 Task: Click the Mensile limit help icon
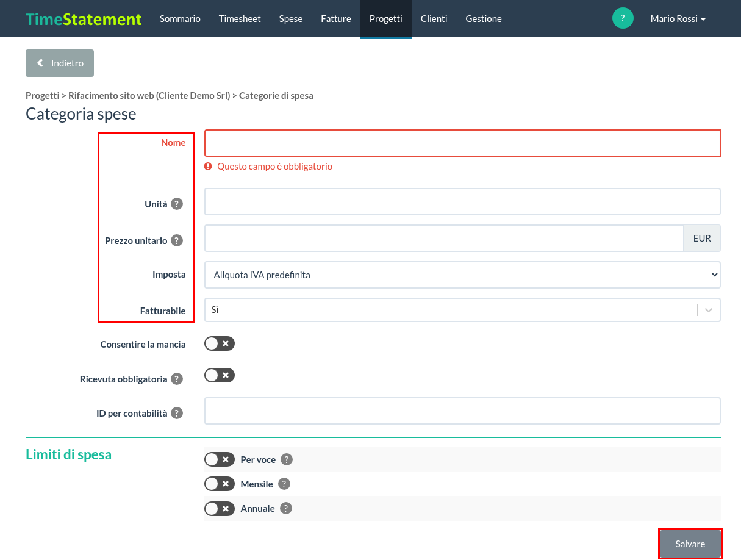click(x=284, y=484)
